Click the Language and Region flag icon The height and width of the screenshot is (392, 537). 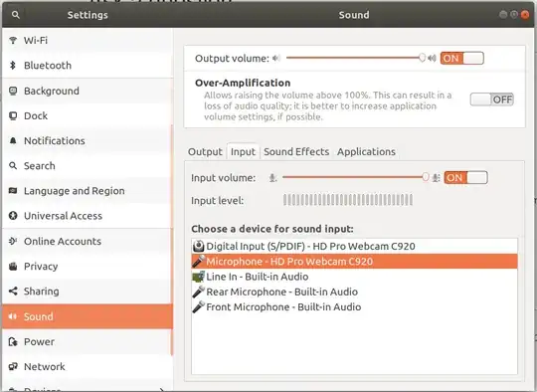(x=13, y=190)
